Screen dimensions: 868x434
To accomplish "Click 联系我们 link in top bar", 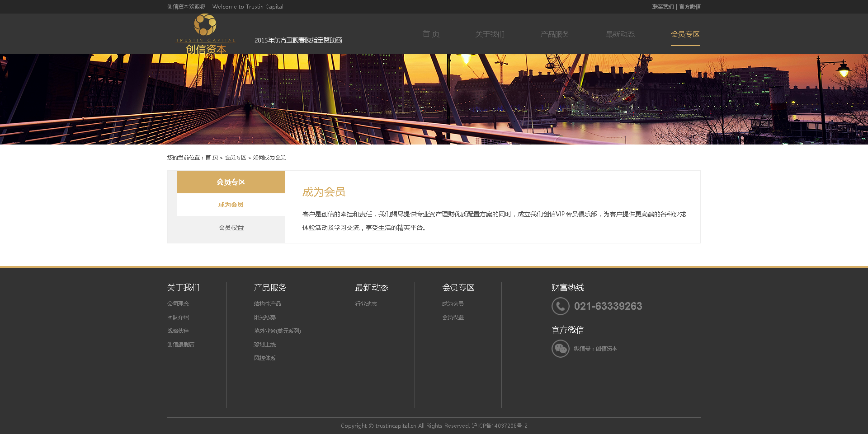I will (x=663, y=7).
